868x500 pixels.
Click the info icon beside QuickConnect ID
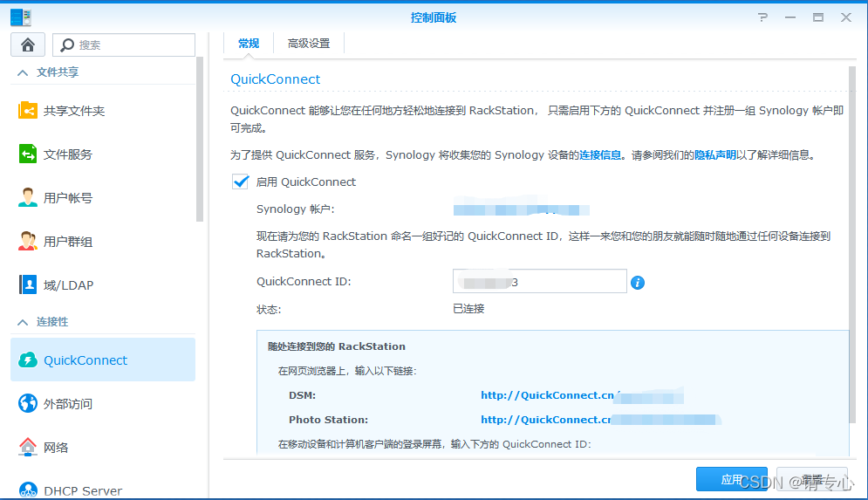point(638,283)
